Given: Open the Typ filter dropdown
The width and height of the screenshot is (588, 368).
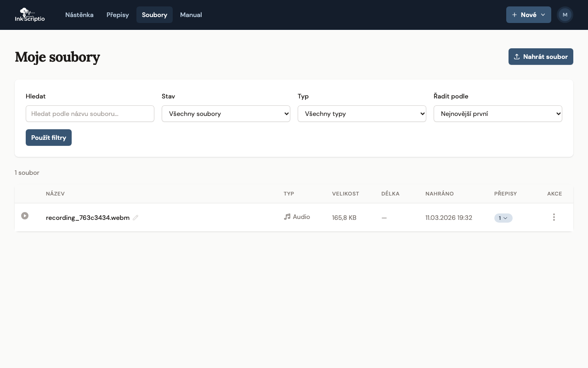Looking at the screenshot, I should 362,114.
